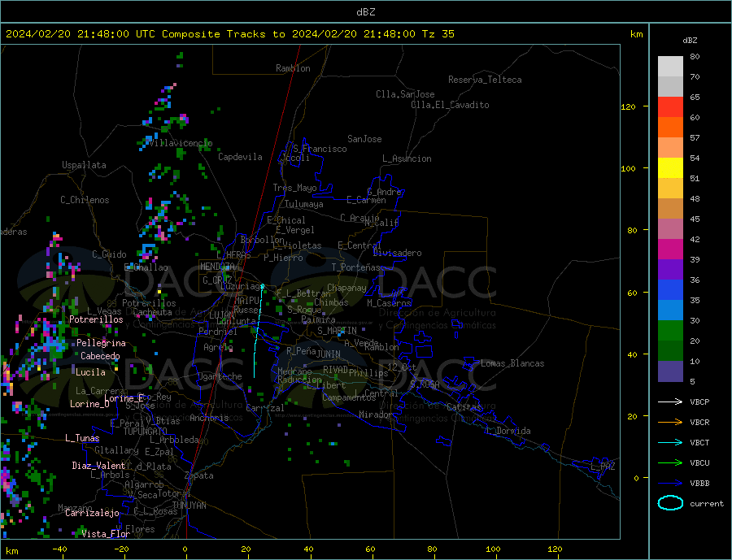The image size is (732, 560).
Task: Select the 39 dBZ magenta color swatch
Action: [670, 249]
